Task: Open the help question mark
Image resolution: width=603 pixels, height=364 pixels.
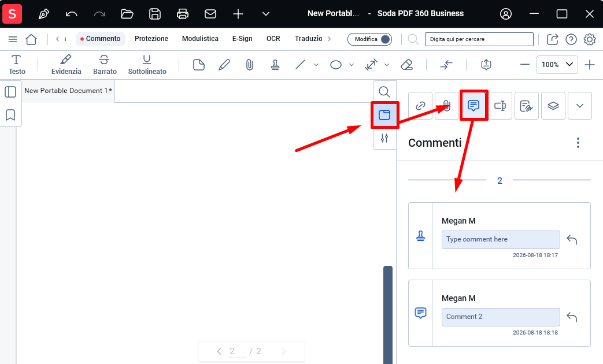Action: point(571,39)
